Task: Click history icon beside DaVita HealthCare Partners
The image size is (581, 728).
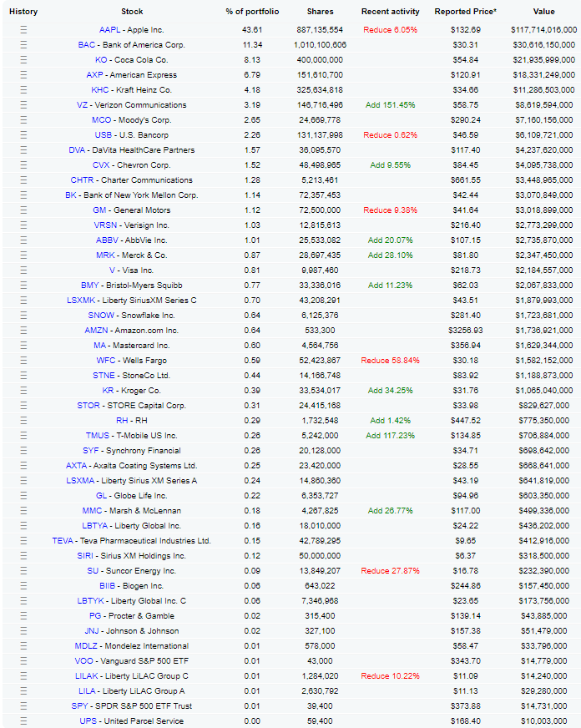Action: point(23,150)
